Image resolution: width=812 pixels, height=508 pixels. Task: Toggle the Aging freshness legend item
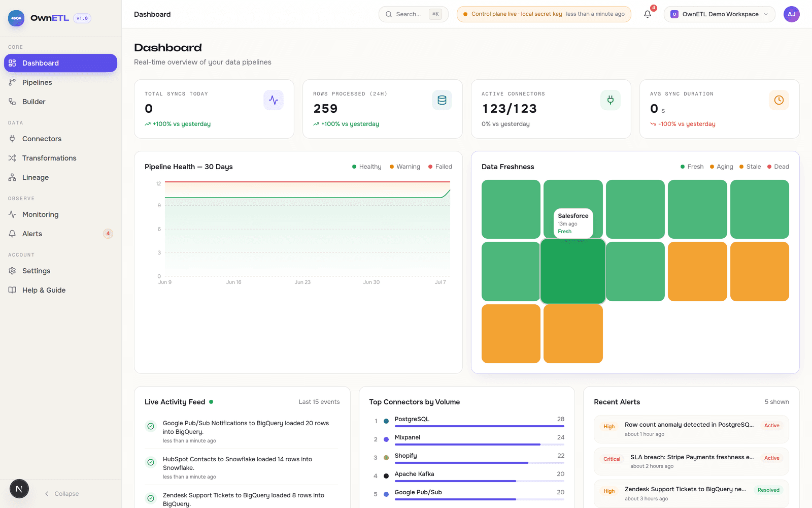click(x=721, y=167)
